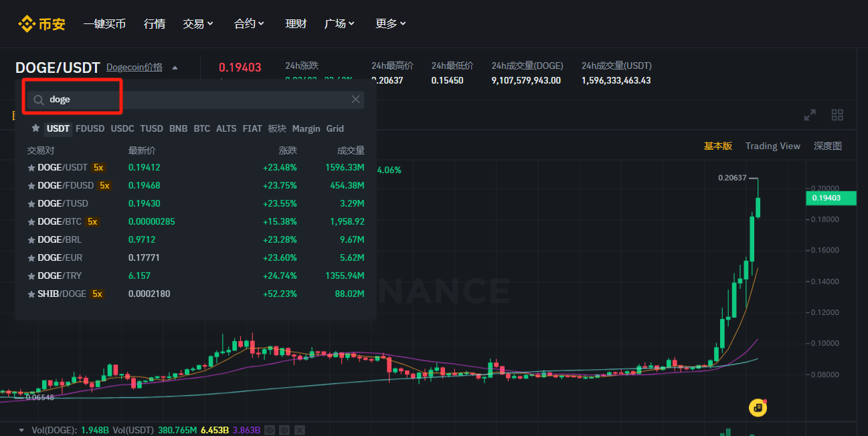Select the DOGE/EUR pair name

click(x=60, y=258)
